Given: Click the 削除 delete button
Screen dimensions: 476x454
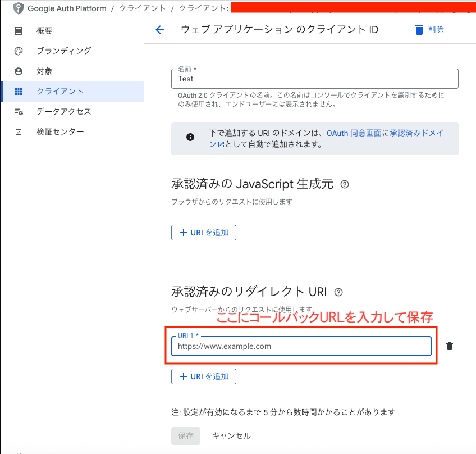Looking at the screenshot, I should [429, 30].
